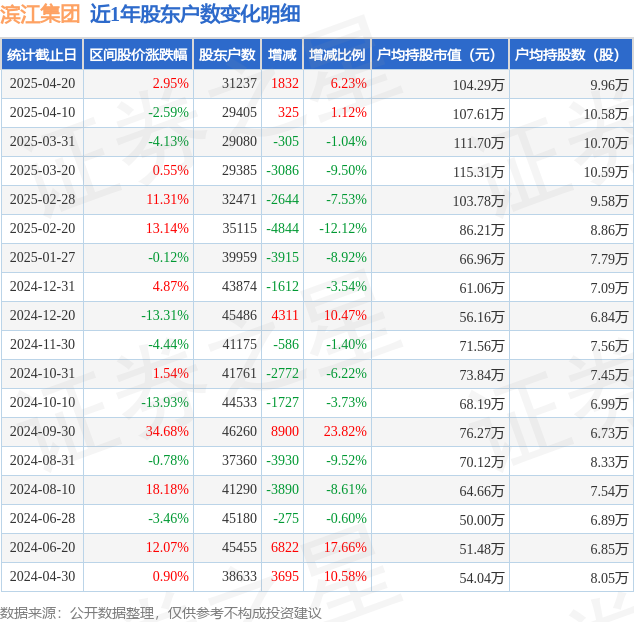Select the date cell 2024-06-28

pyautogui.click(x=42, y=518)
